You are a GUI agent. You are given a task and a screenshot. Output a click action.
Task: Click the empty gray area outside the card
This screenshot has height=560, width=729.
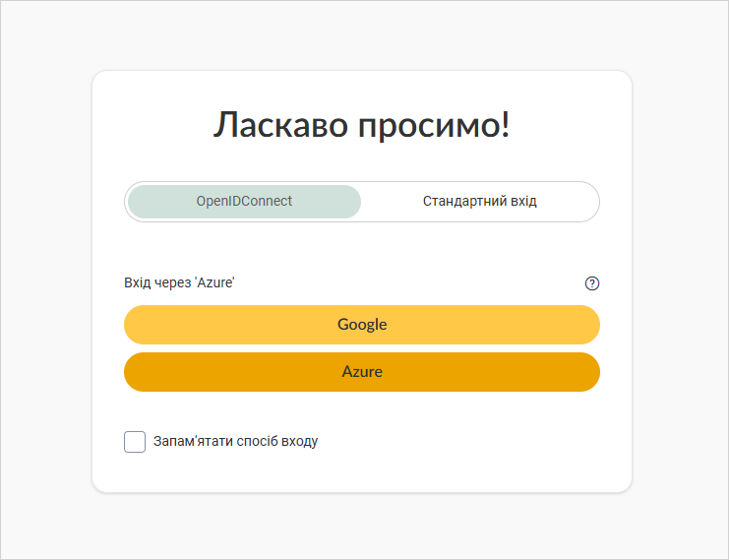point(46,280)
